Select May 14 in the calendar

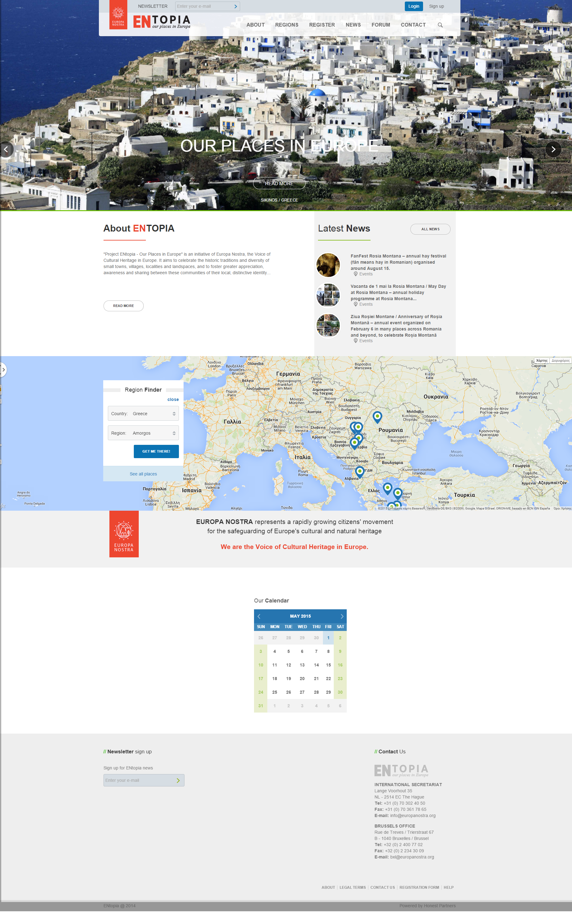316,665
